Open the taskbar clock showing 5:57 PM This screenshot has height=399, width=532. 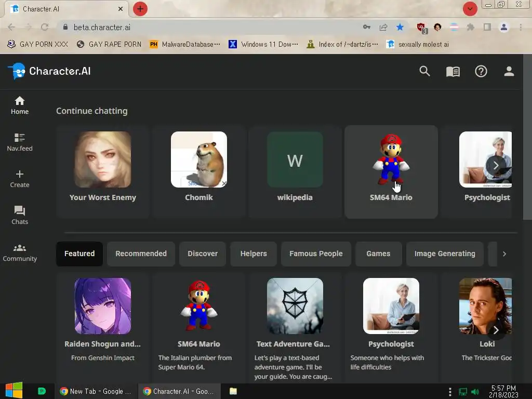503,391
